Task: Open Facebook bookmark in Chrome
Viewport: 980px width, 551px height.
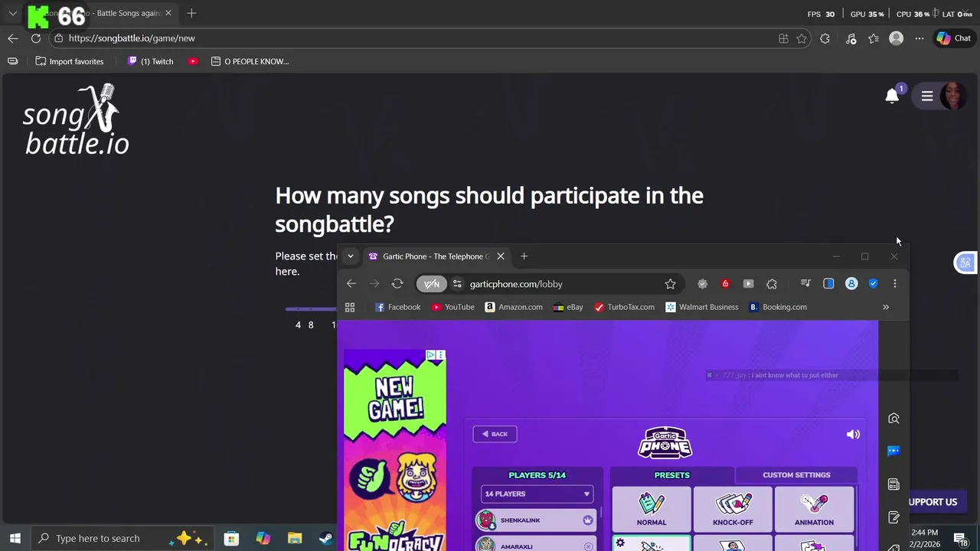Action: (x=397, y=307)
